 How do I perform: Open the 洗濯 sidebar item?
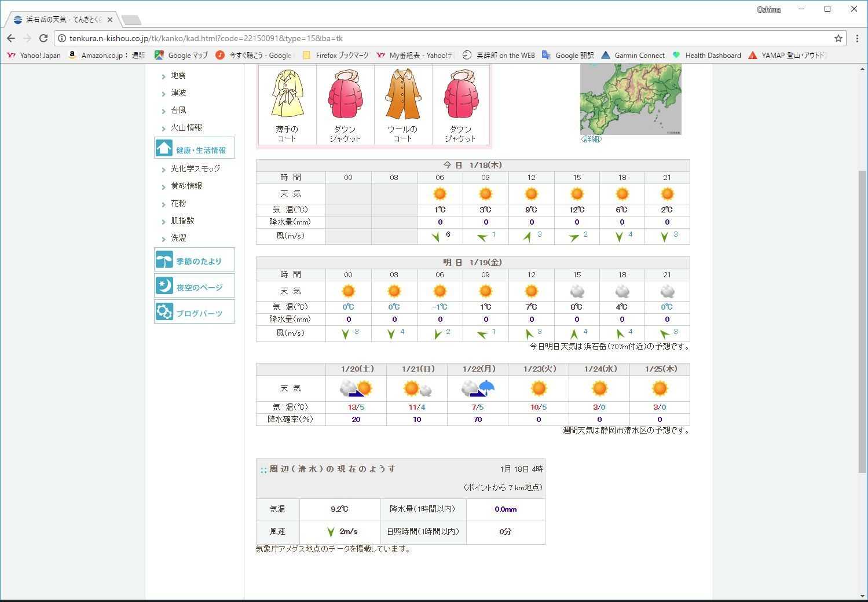tap(178, 238)
